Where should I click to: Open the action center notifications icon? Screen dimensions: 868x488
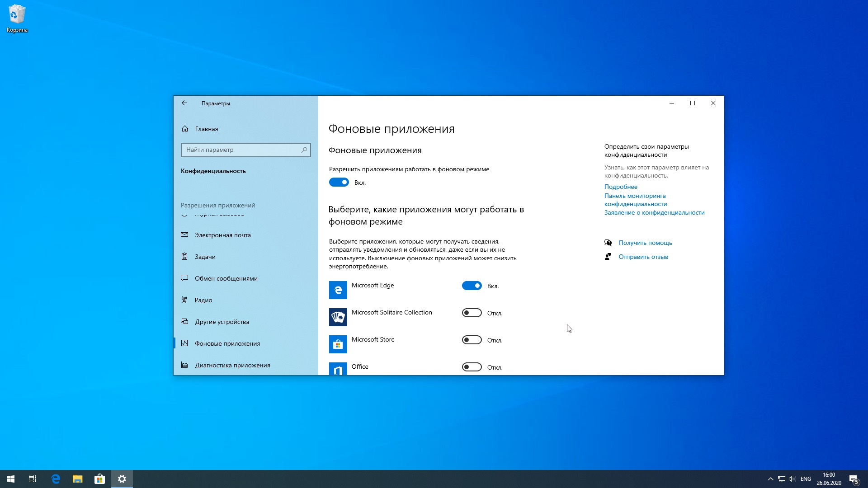[x=854, y=479]
